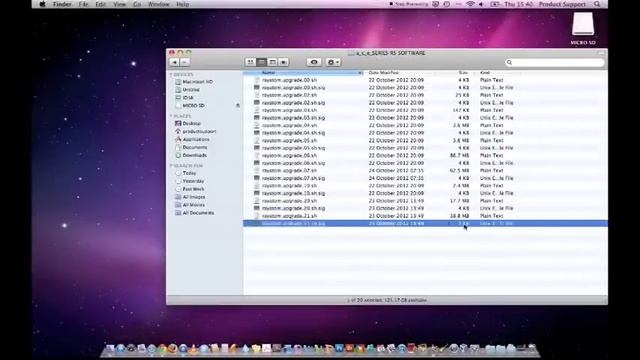Open the Edit menu

point(100,4)
